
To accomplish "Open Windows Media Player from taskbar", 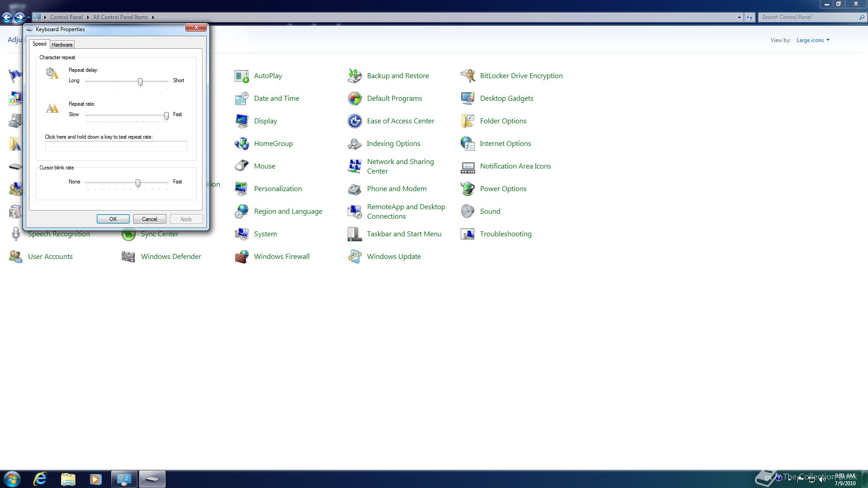I will 96,479.
